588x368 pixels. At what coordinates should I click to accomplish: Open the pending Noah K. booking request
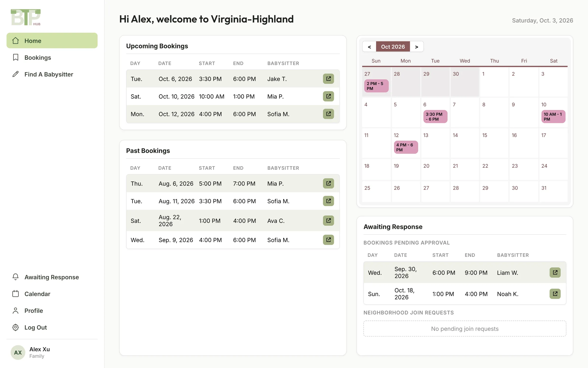(x=555, y=294)
